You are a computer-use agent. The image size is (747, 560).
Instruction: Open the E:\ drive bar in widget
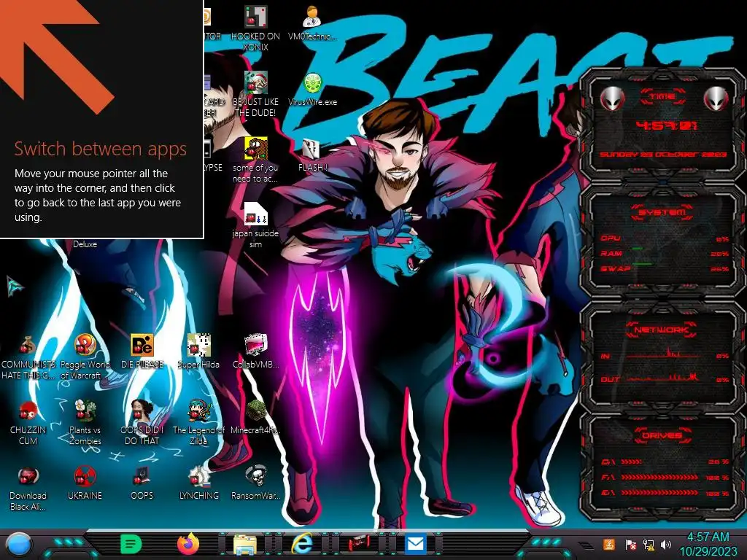pos(665,493)
